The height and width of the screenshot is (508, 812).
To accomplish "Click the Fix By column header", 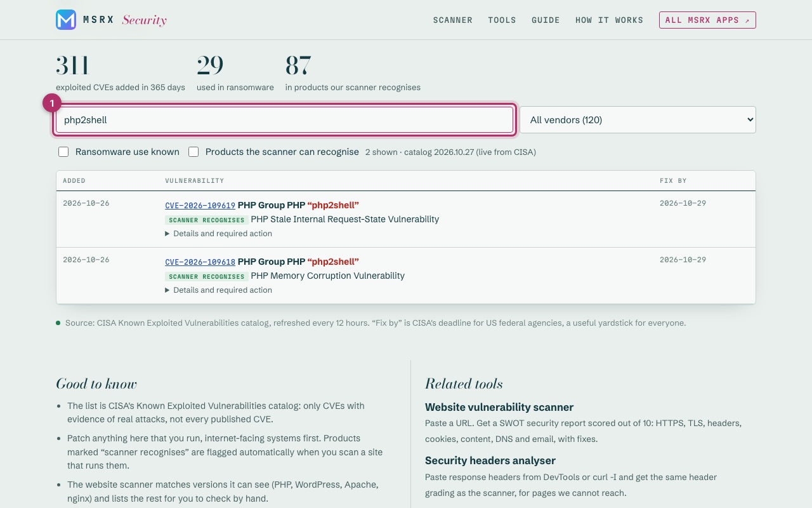I will (673, 181).
